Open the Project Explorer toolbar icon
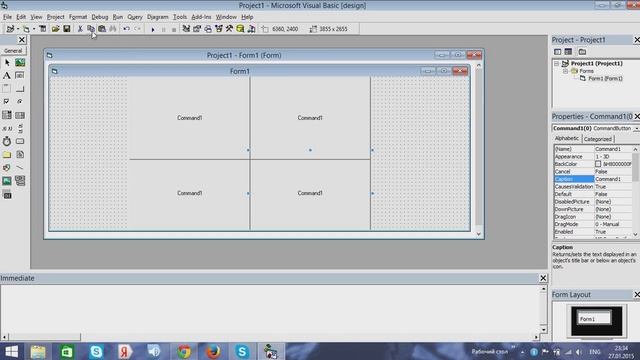Viewport: 640px width, 360px height. coord(186,29)
